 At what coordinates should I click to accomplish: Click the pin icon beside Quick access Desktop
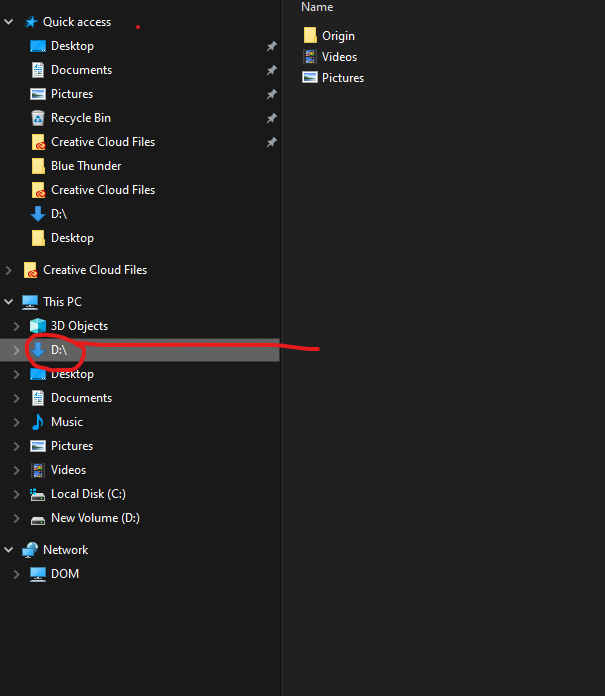click(272, 46)
